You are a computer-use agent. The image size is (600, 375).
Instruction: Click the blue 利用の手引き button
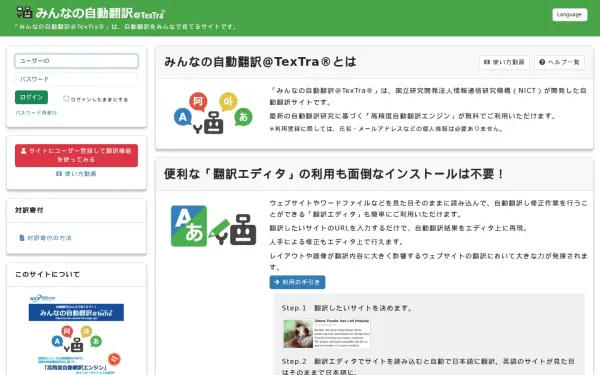click(297, 282)
